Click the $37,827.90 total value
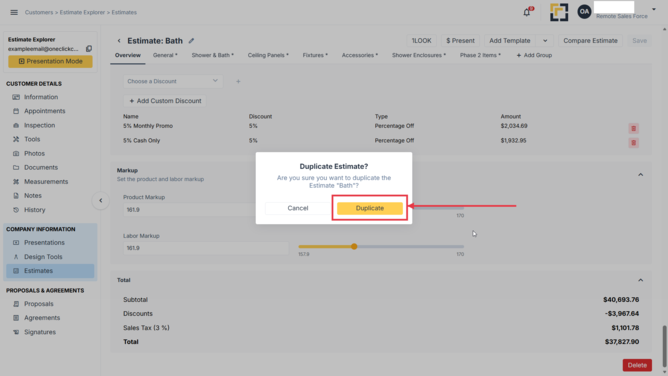This screenshot has height=376, width=668. 622,342
